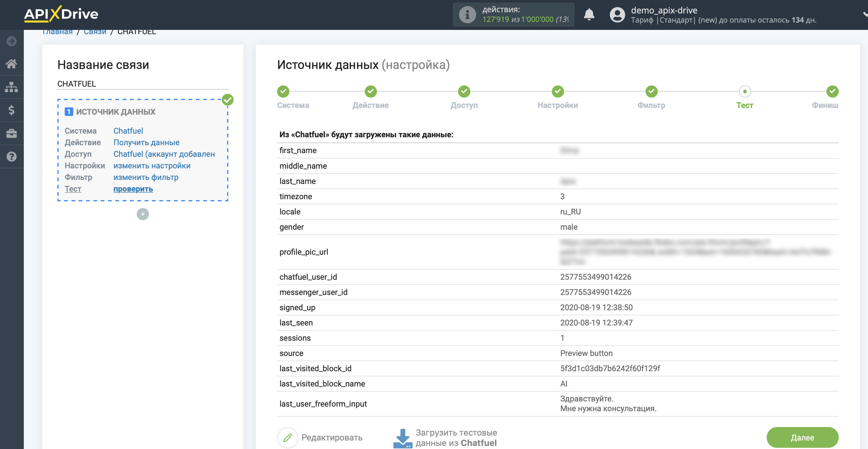Select the Тест step indicator
The image size is (868, 449).
point(745,91)
